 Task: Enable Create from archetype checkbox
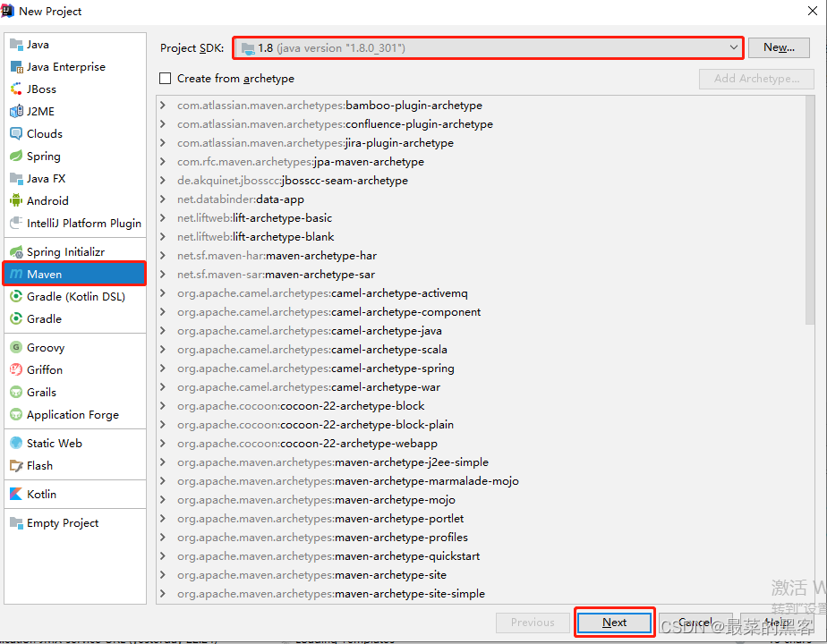click(165, 79)
